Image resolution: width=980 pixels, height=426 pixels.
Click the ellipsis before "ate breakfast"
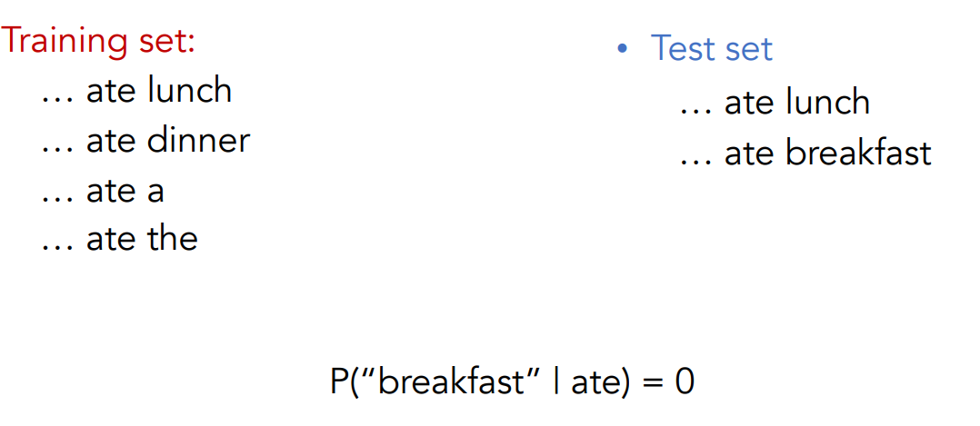pos(694,162)
